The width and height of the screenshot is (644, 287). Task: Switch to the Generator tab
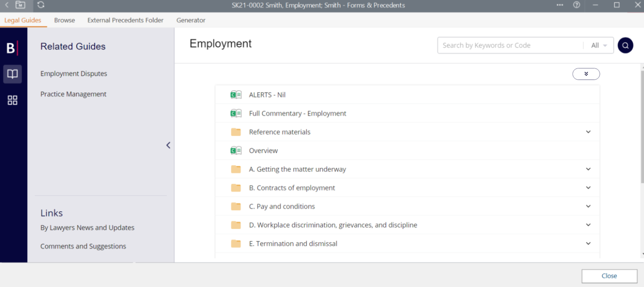[x=191, y=20]
